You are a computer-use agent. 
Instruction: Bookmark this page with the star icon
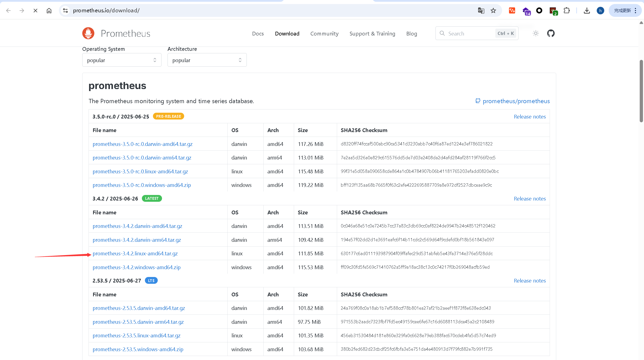click(493, 11)
